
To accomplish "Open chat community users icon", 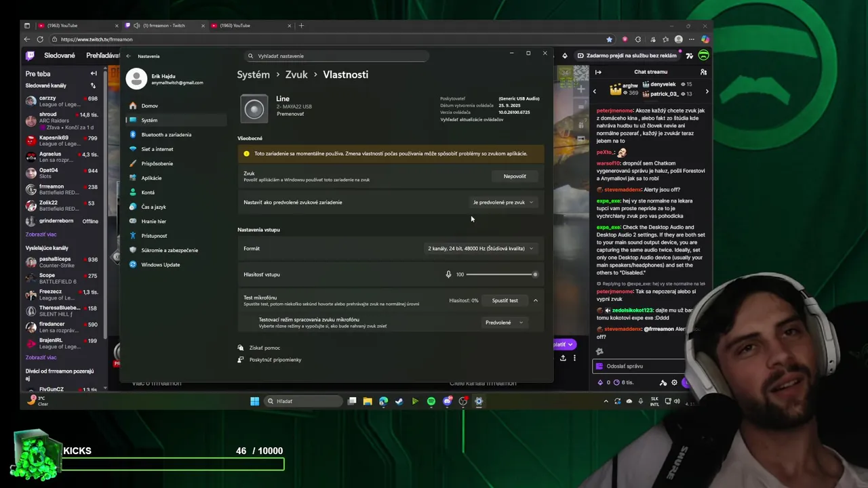I will coord(703,72).
